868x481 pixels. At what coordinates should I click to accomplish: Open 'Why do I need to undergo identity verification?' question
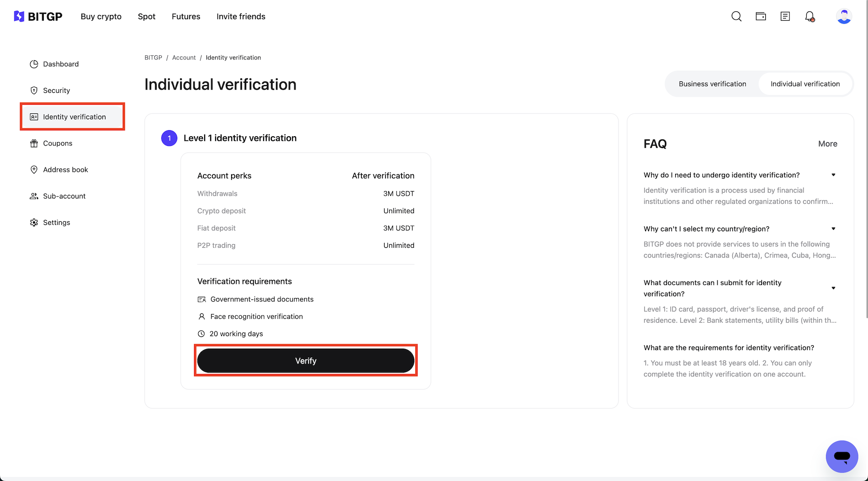point(721,175)
